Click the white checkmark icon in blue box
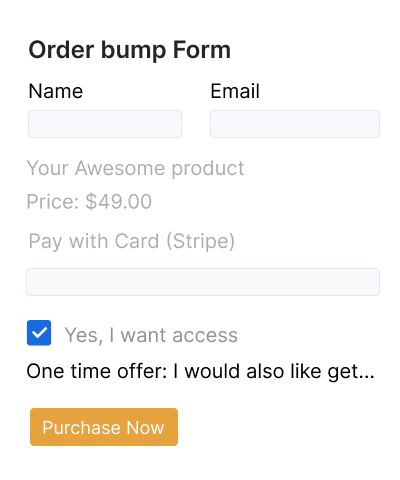 (39, 333)
